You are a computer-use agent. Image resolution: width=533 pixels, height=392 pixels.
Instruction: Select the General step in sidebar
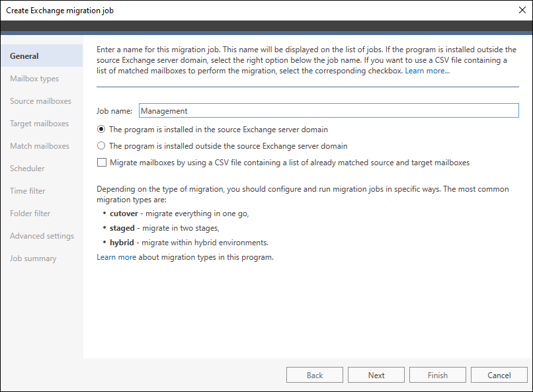[24, 56]
